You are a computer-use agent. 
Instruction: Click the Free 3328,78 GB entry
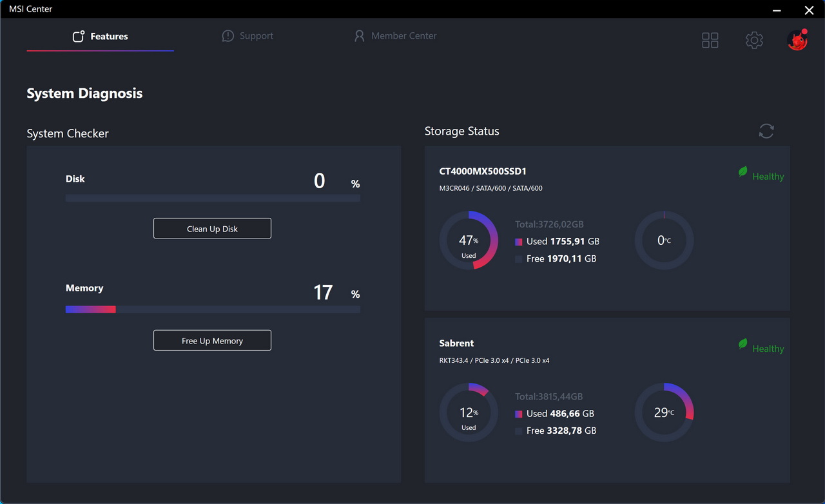[x=556, y=431]
